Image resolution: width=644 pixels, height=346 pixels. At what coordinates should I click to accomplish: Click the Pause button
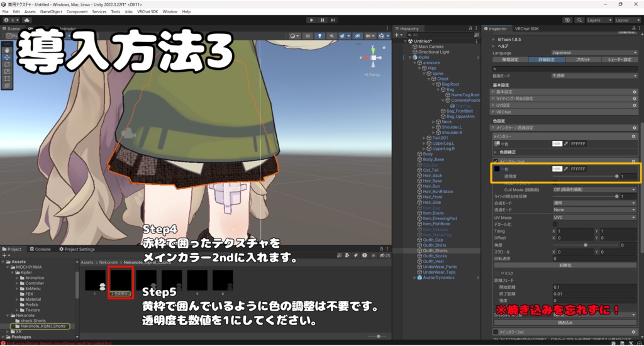(323, 20)
